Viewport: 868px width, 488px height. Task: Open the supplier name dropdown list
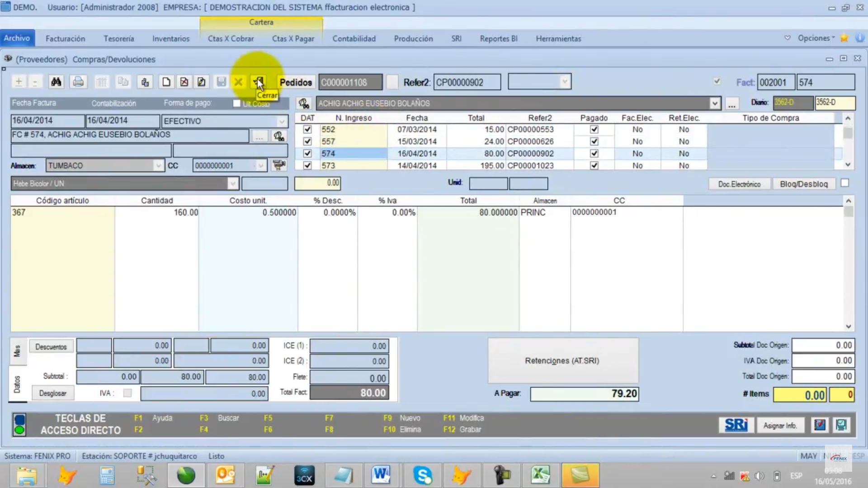click(x=715, y=103)
